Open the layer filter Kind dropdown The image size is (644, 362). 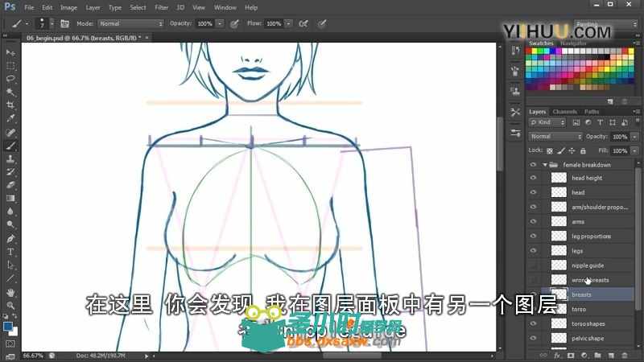click(547, 122)
